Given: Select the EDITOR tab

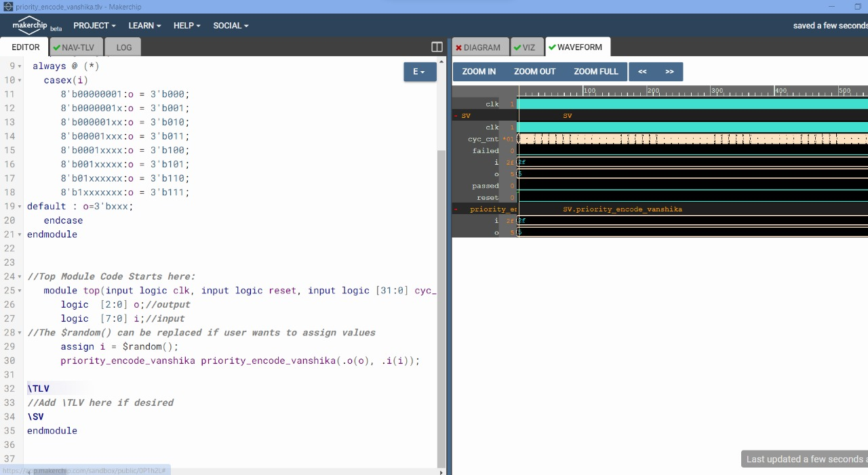Looking at the screenshot, I should click(24, 47).
